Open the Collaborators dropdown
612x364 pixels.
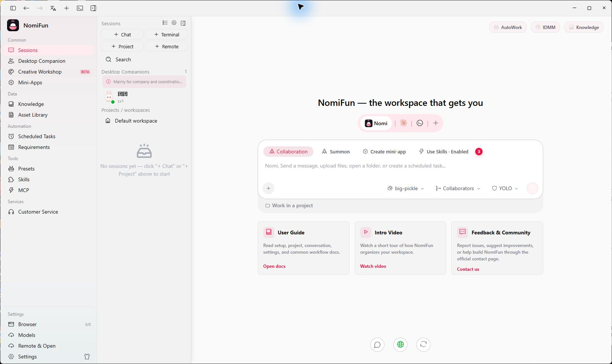pos(458,188)
